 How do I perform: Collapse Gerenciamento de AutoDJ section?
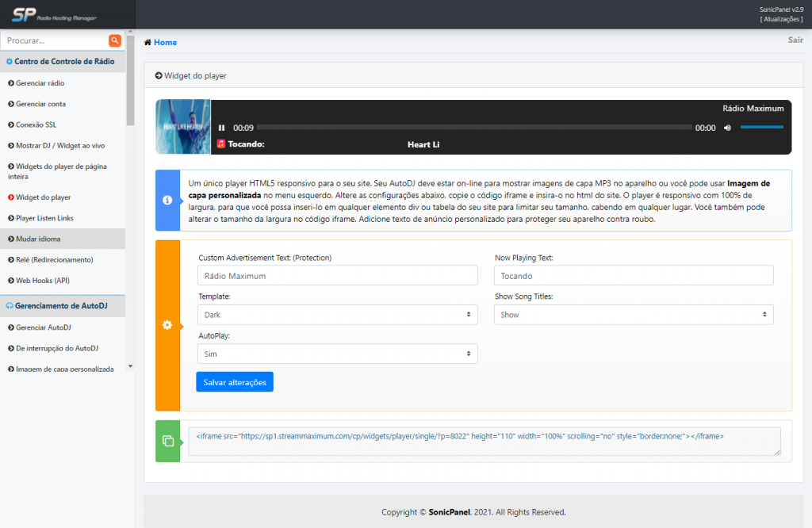click(63, 306)
